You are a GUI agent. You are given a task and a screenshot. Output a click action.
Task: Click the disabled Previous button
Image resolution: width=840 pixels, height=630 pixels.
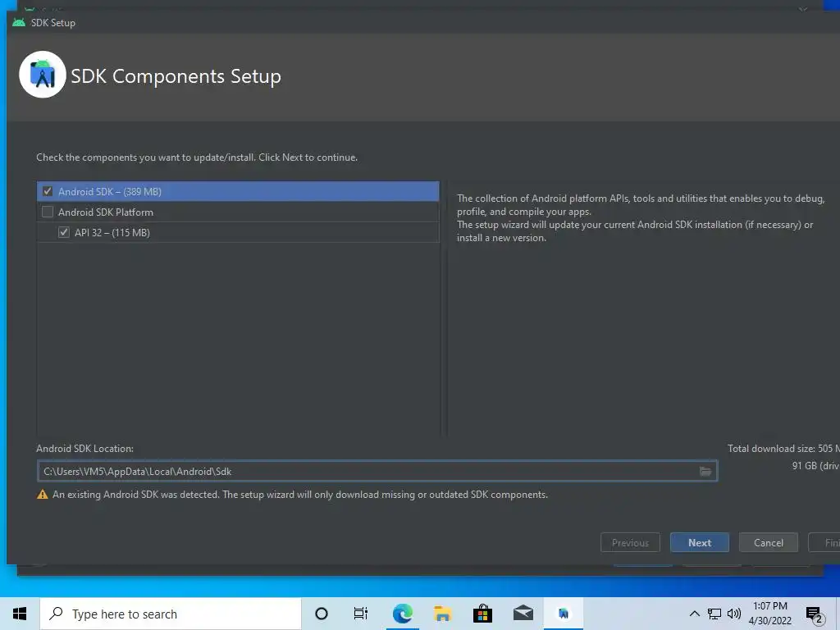pos(630,542)
